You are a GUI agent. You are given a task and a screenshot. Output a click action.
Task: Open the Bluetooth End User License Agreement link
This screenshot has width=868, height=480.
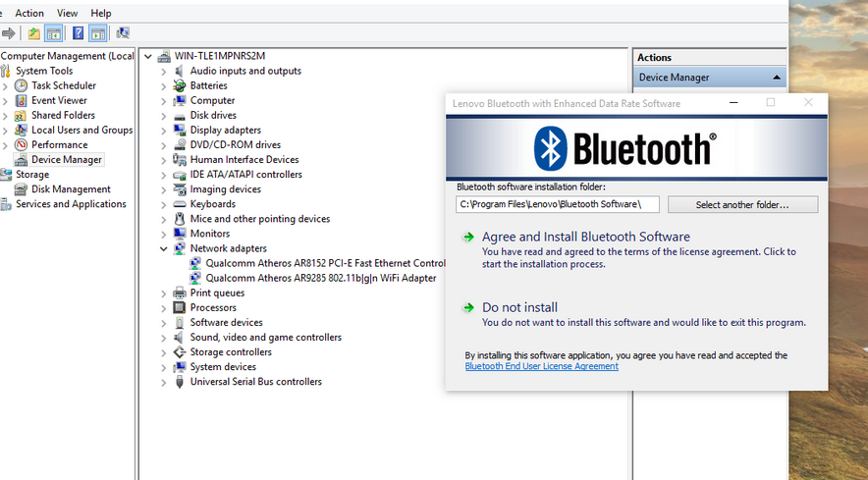[x=541, y=366]
